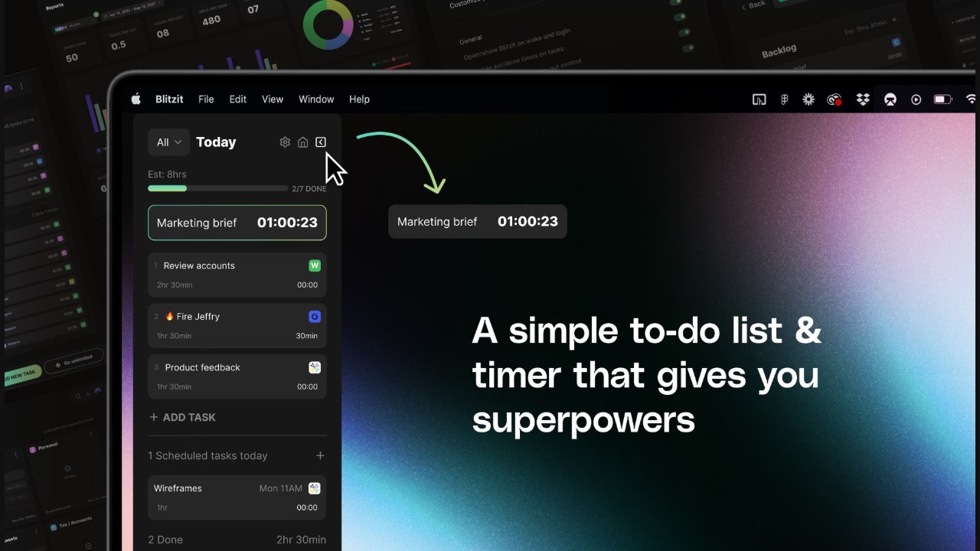This screenshot has height=551, width=980.
Task: Check the battery status icon
Action: [942, 99]
